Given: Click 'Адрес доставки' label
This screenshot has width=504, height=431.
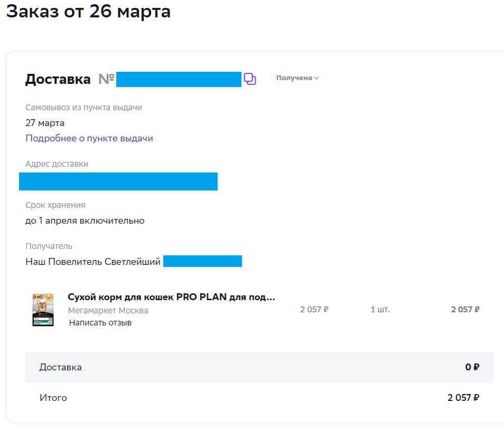Looking at the screenshot, I should pyautogui.click(x=57, y=164).
